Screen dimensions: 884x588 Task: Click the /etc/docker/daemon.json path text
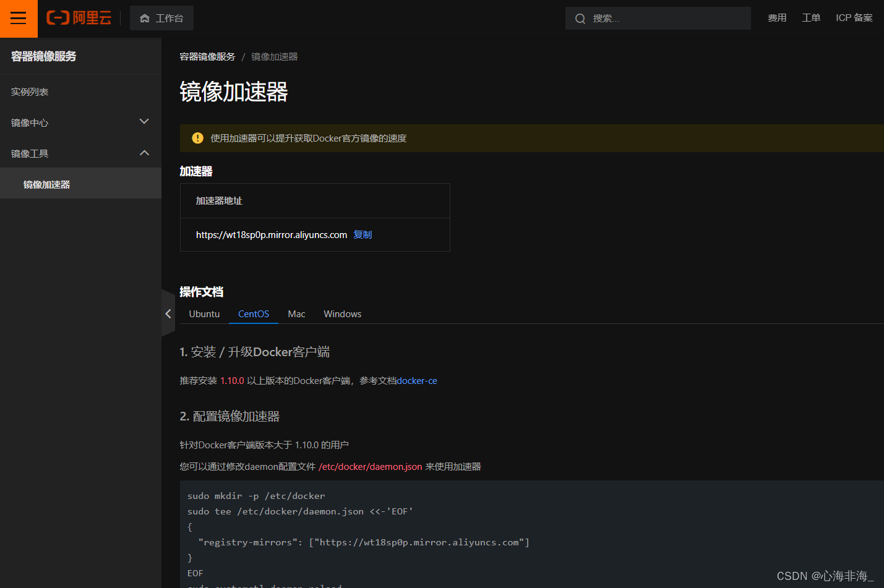370,467
